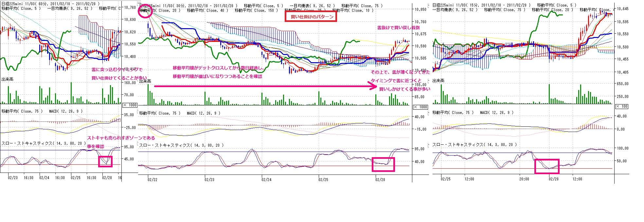Click the 雲抜けで買い戻し殺到 annotation text
This screenshot has width=644, height=222.
[398, 28]
